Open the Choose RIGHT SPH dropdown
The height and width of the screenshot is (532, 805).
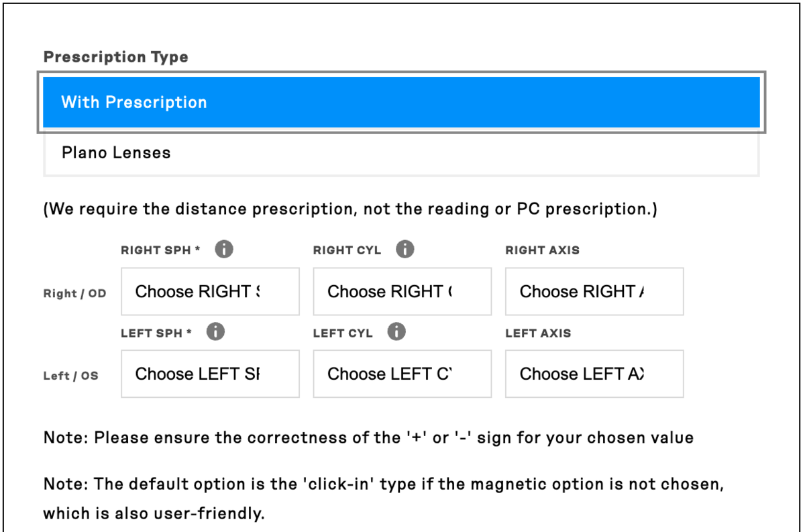click(x=210, y=291)
